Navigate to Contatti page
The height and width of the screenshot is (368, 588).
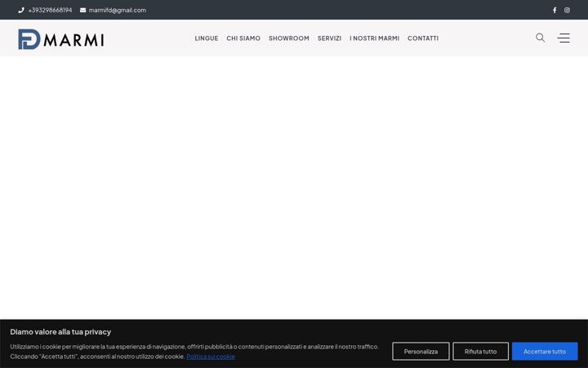(423, 38)
